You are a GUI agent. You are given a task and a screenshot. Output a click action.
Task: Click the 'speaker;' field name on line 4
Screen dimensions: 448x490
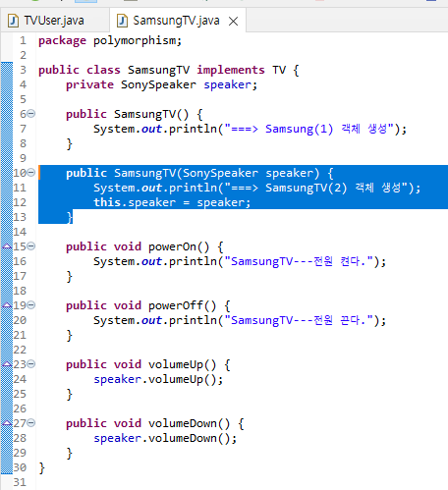coord(231,84)
